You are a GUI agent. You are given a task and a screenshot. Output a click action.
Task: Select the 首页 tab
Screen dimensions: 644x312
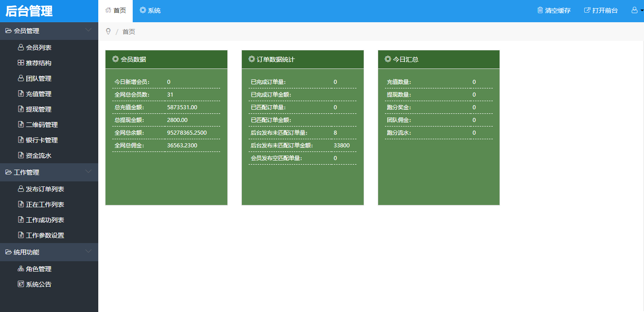tap(115, 10)
